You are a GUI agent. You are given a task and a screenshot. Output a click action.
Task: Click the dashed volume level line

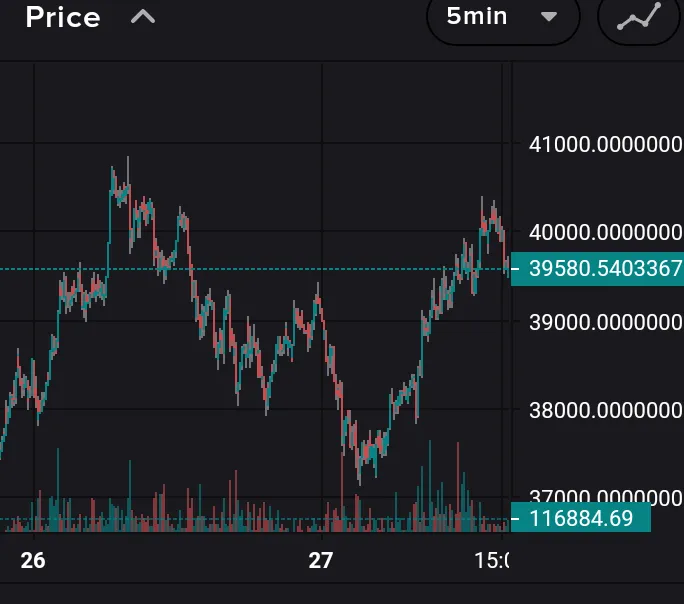click(x=250, y=518)
